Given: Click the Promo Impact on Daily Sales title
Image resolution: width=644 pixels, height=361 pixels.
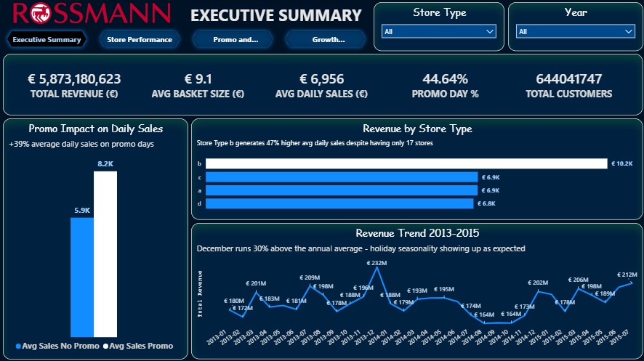Looking at the screenshot, I should [x=96, y=129].
